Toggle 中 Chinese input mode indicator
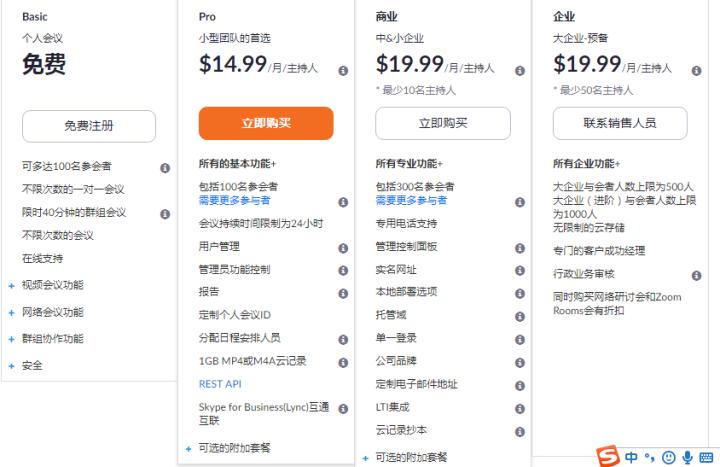 [x=631, y=457]
